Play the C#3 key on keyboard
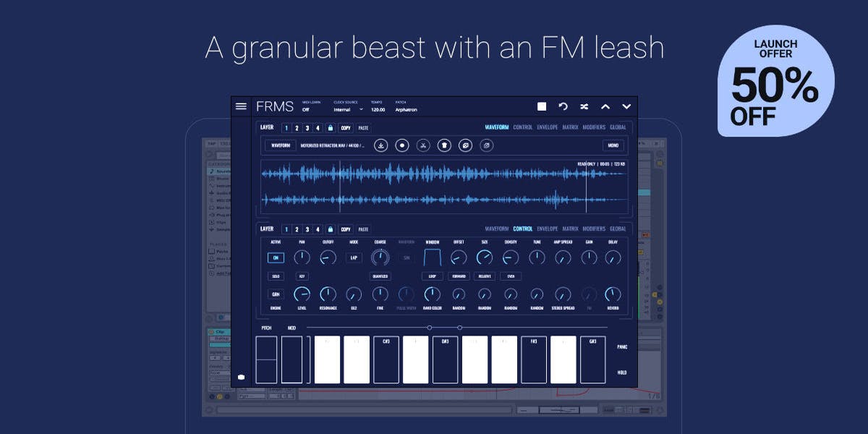This screenshot has width=868, height=434. 386,359
